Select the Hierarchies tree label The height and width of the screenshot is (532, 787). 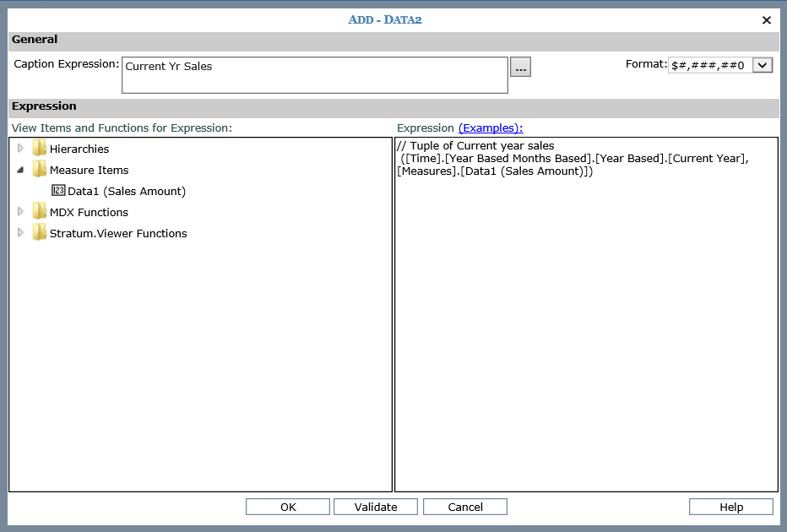tap(79, 149)
